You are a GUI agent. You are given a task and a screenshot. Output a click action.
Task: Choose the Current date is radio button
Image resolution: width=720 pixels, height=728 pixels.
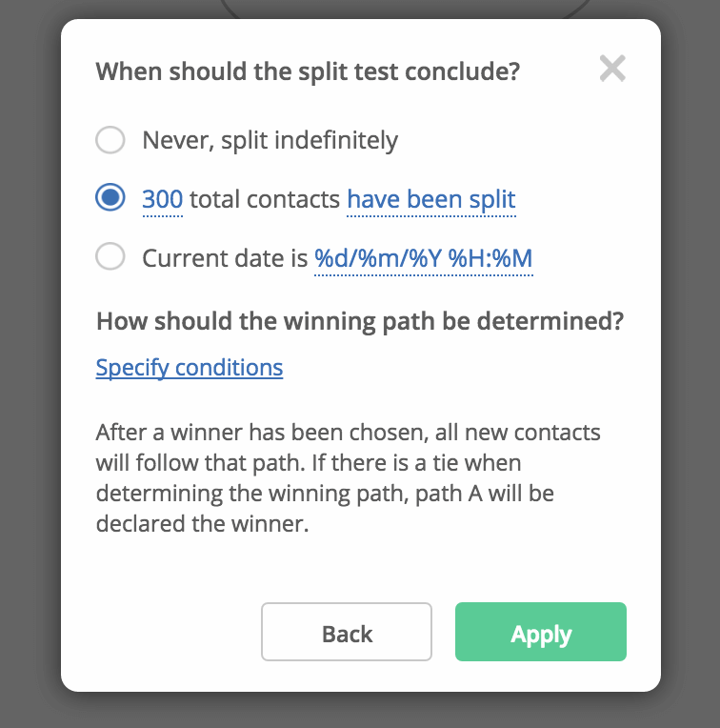tap(110, 256)
